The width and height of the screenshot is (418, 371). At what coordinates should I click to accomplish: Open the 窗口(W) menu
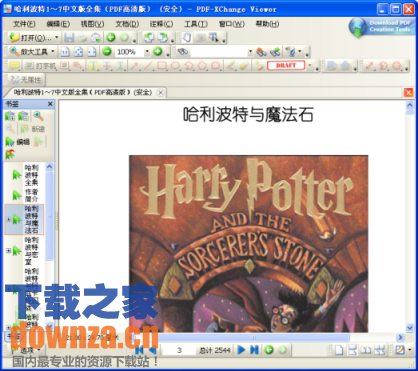click(232, 24)
